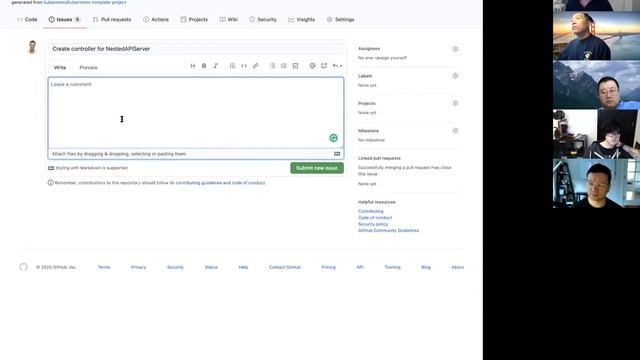The image size is (640, 360).
Task: Open the Projects gear settings
Action: 455,103
